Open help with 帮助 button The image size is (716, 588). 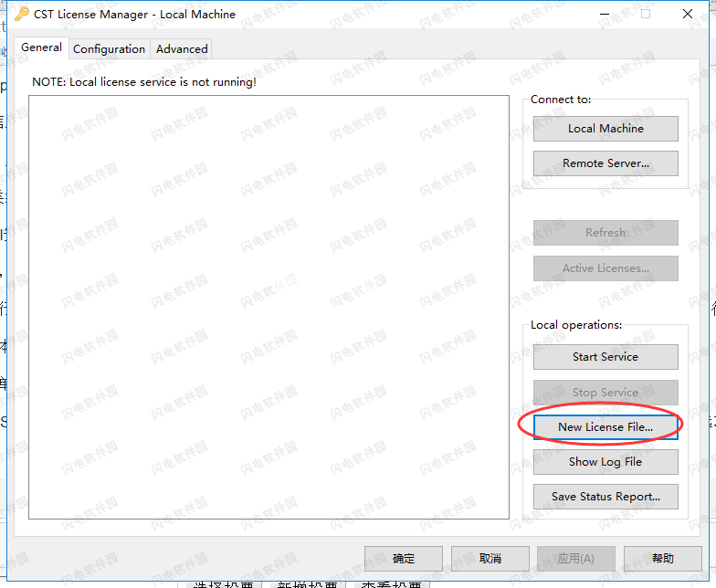663,559
